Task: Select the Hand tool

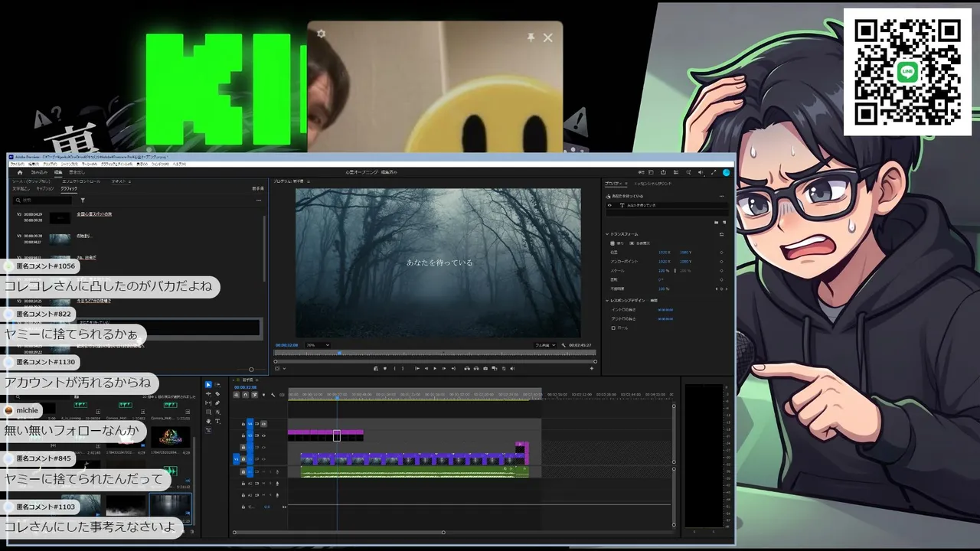Action: 208,422
